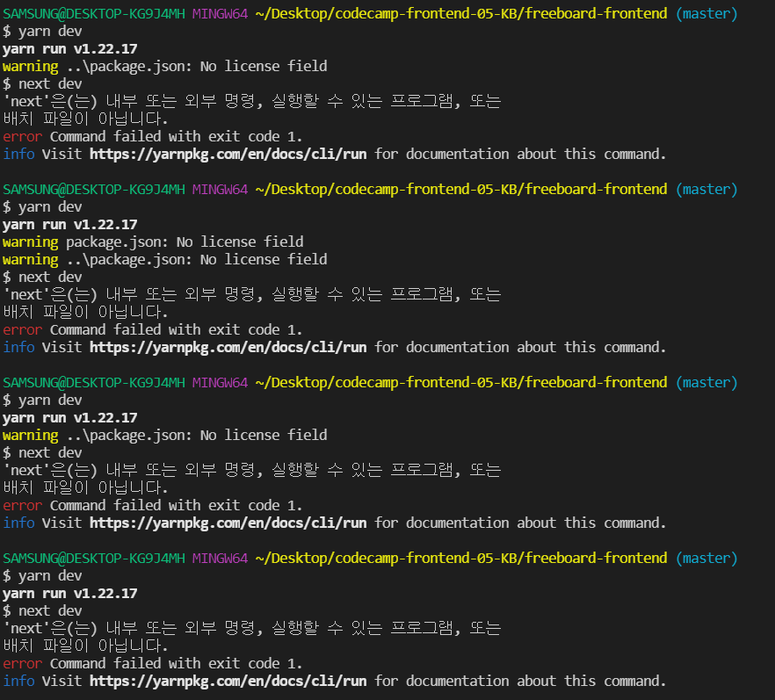Click the "'next'은(는) 내부 또는 외부 명령" line in the second run
Image resolution: width=775 pixels, height=700 pixels.
(x=252, y=295)
